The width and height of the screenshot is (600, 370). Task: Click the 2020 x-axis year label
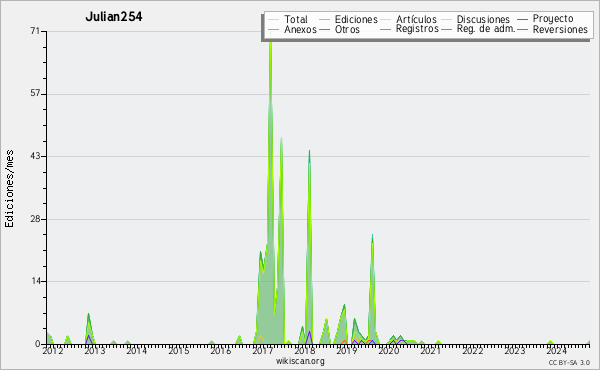(389, 350)
